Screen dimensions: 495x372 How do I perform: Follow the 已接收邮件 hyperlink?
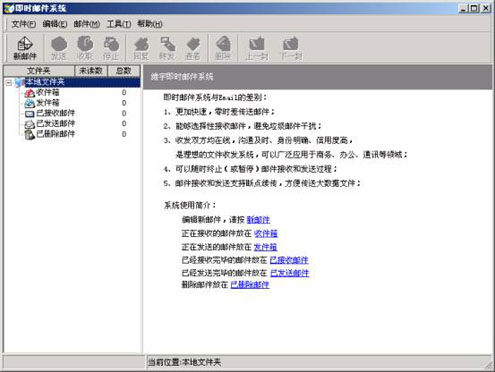(289, 260)
